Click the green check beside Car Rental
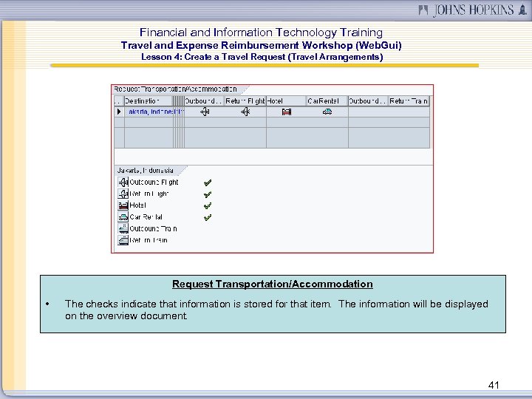Screen dimensions: 532x399 point(208,217)
